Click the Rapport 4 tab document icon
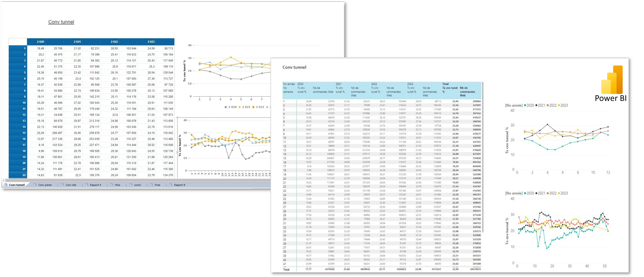Viewport: 644px width, 277px height. click(87, 185)
